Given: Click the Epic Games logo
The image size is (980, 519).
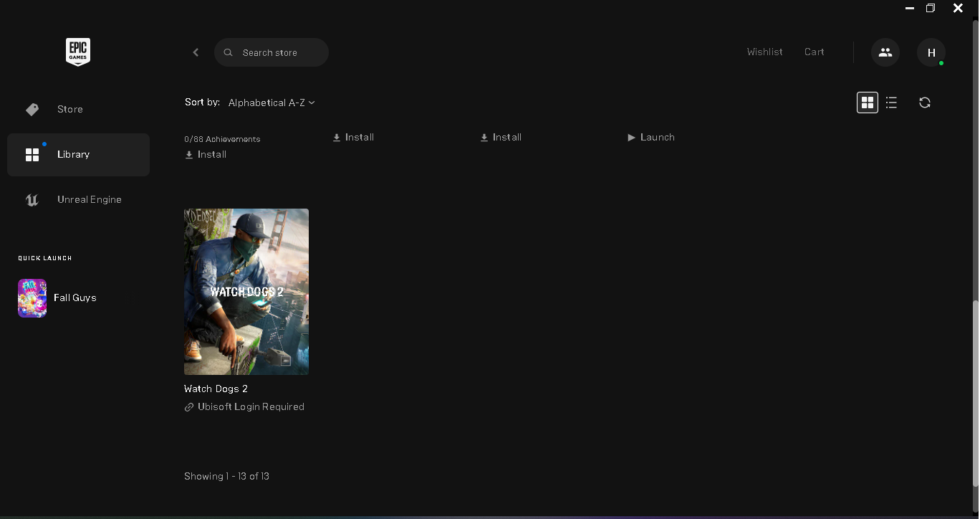Looking at the screenshot, I should coord(78,52).
